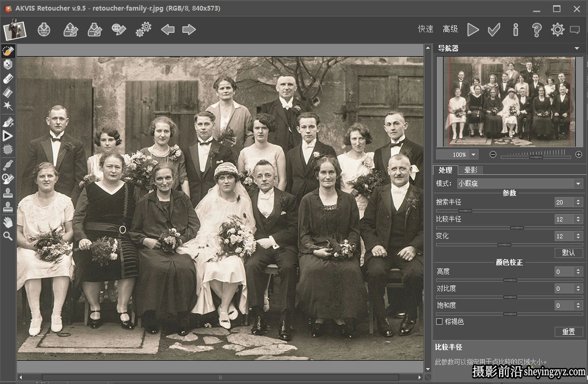The image size is (588, 384).
Task: Switch to 快速 mode
Action: (x=426, y=29)
